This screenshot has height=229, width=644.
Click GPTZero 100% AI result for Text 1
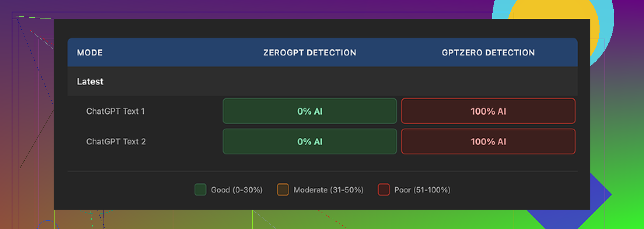coord(488,111)
